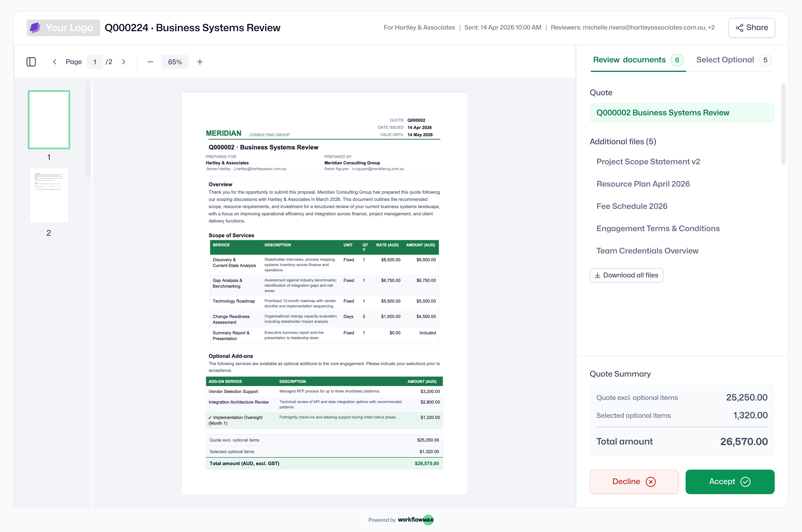
Task: Click the Selected optional items value 1,320.00
Action: [750, 415]
